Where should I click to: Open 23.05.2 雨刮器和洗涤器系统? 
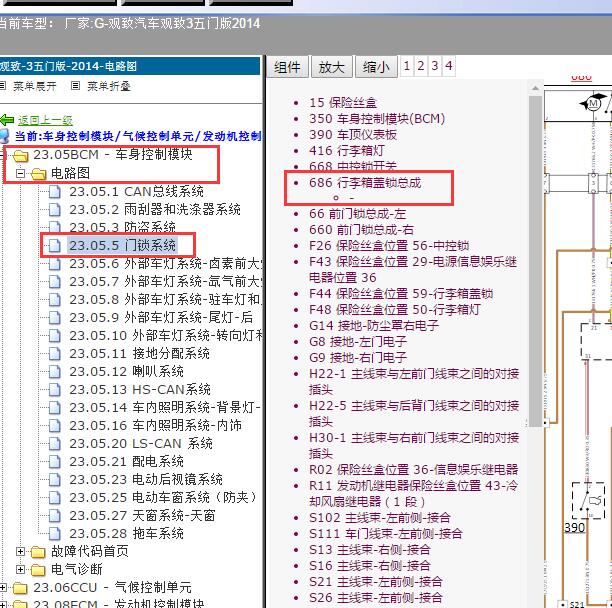(155, 210)
